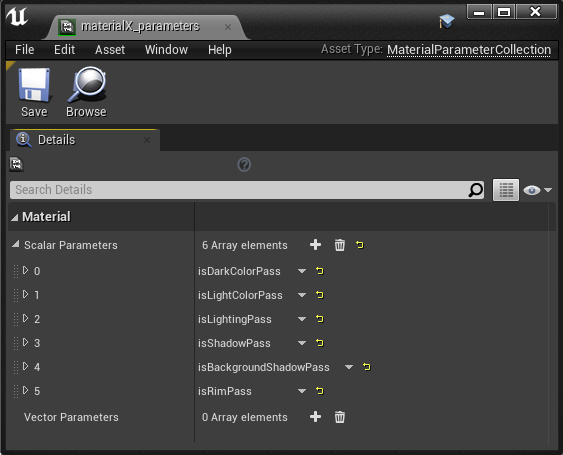Close the editor window
The width and height of the screenshot is (563, 455).
click(536, 11)
